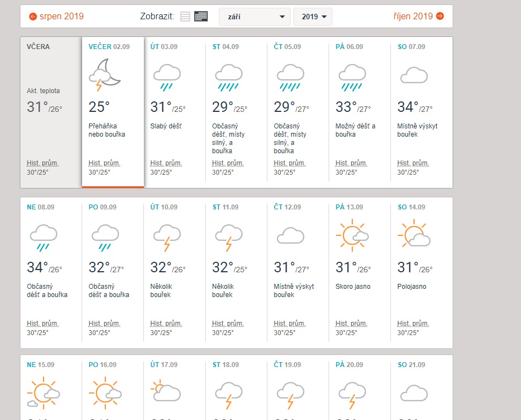This screenshot has width=521, height=420.
Task: Click the light rain icon for ÚT 03.09
Action: pos(167,76)
